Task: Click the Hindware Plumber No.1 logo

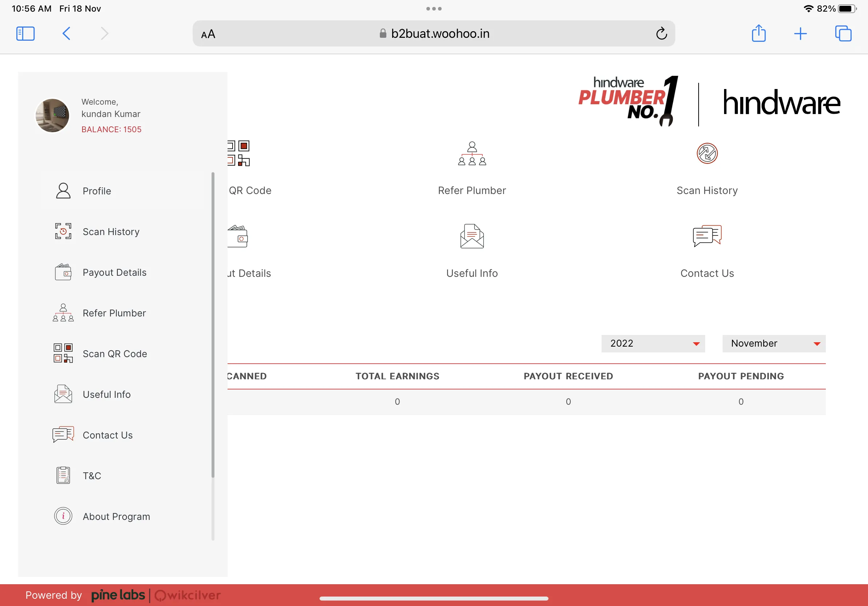Action: tap(628, 101)
